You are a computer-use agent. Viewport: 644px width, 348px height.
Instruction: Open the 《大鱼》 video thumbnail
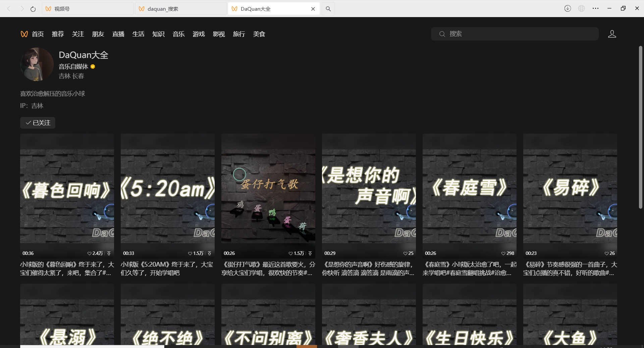coord(570,315)
